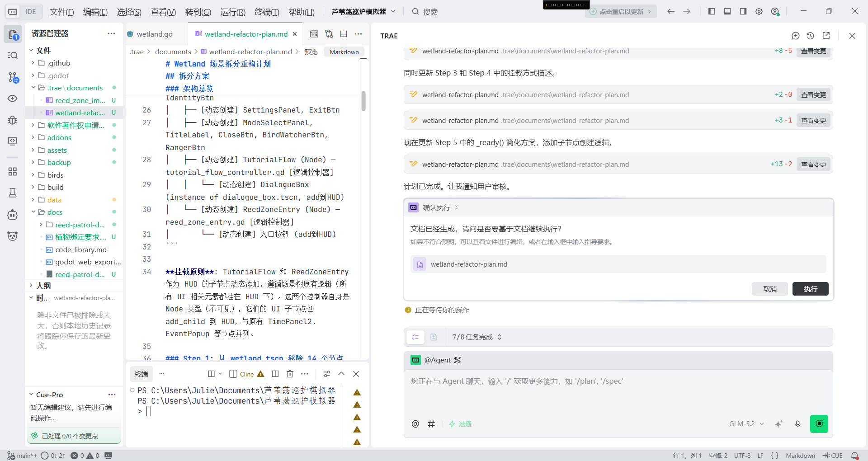Toggle the bottom panel layout
Screen dimensions: 868x461
click(727, 12)
